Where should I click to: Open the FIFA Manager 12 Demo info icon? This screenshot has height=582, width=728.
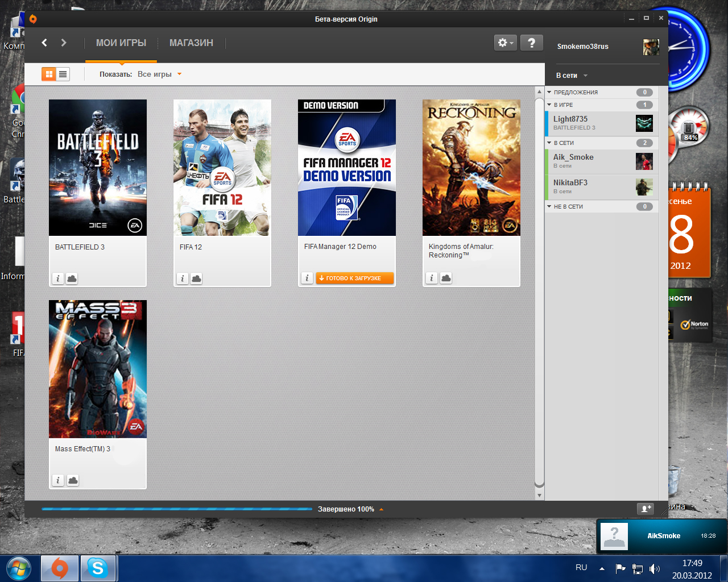(307, 278)
